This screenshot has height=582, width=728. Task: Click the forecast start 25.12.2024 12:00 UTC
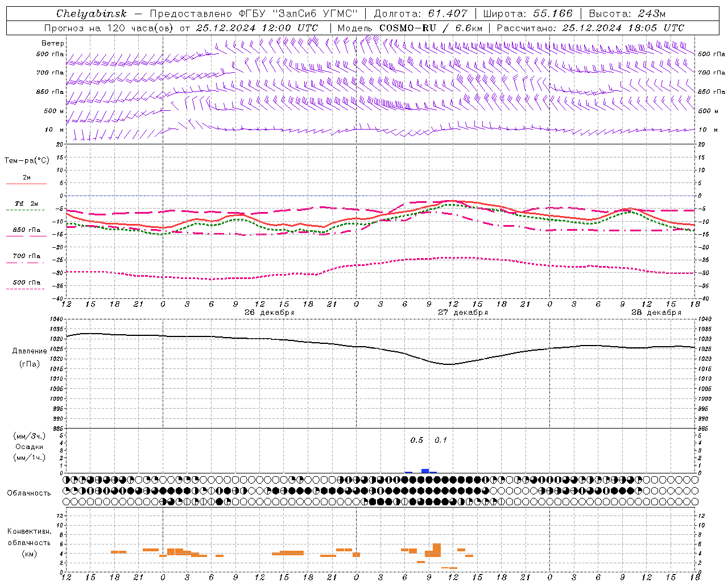point(257,28)
